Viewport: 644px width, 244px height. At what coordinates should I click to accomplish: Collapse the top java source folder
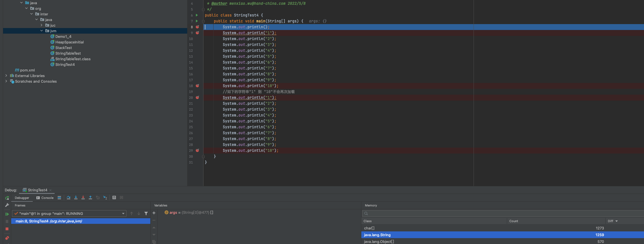(21, 3)
